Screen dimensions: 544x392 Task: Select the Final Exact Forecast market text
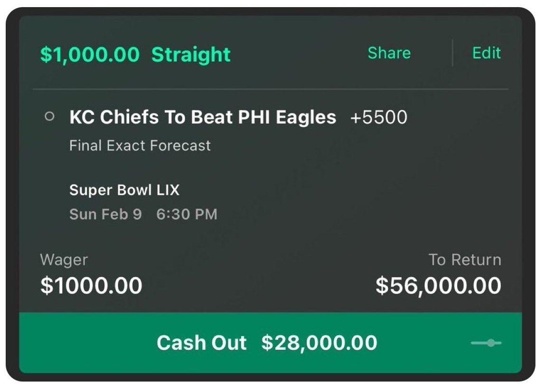[x=140, y=145]
